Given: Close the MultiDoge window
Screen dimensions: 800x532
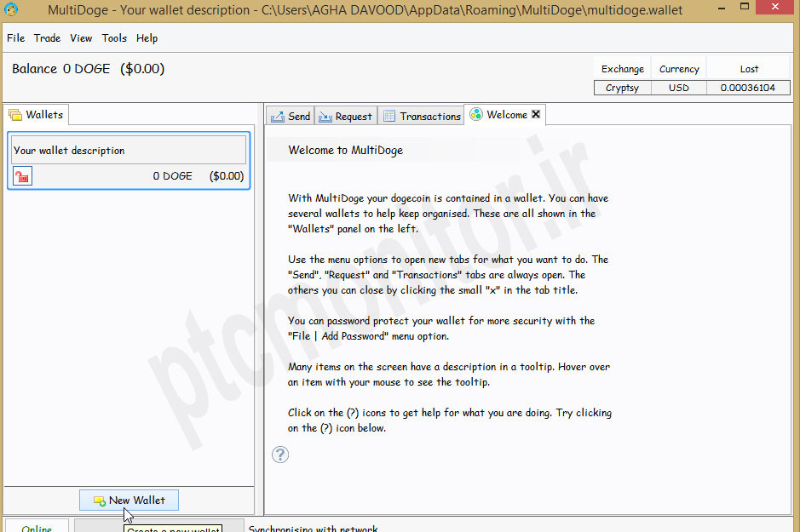Looking at the screenshot, I should tap(775, 7).
